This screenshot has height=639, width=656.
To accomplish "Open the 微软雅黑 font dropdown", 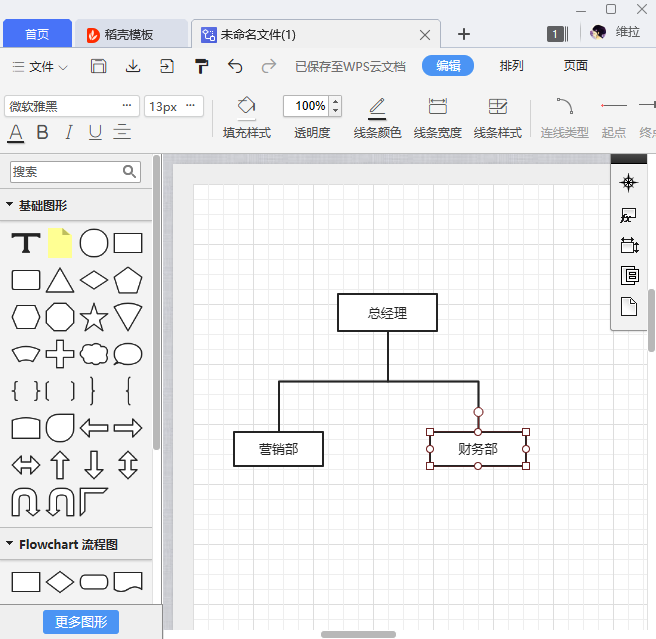I will (x=72, y=106).
